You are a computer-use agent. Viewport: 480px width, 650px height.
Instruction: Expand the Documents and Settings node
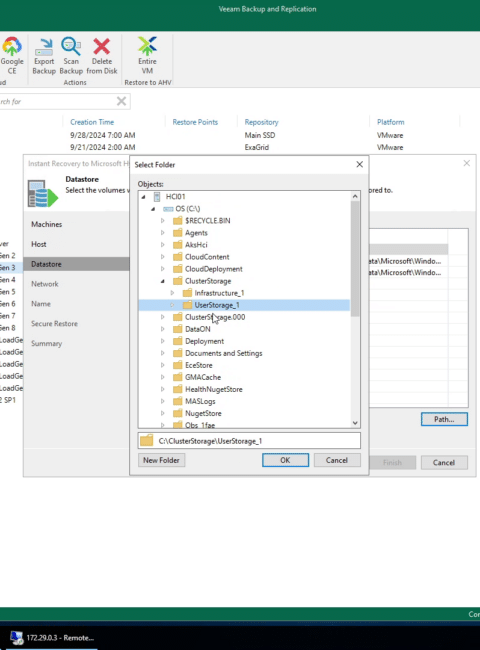(x=162, y=353)
